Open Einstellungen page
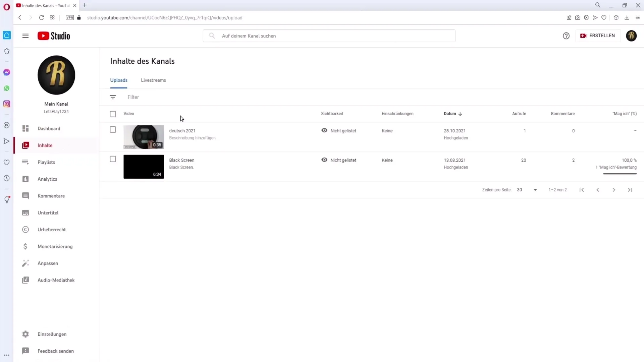Image resolution: width=644 pixels, height=362 pixels. [52, 334]
